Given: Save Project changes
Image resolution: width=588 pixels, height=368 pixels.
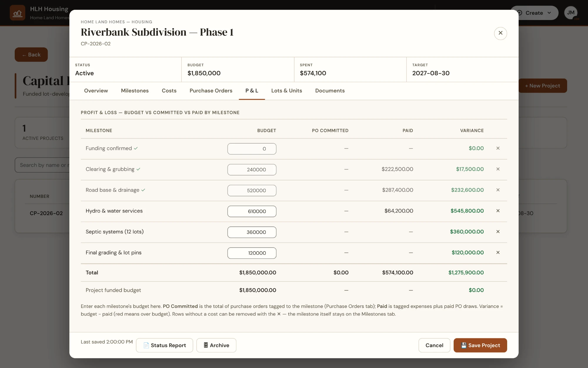Looking at the screenshot, I should pos(480,345).
